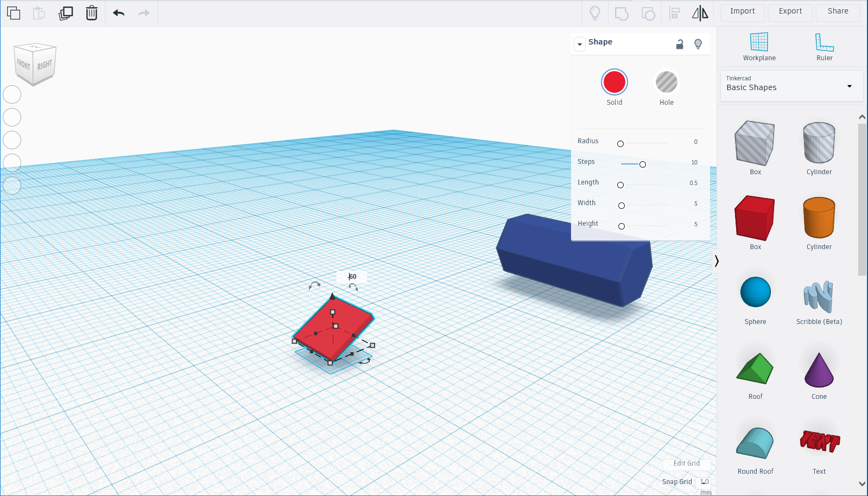Image resolution: width=868 pixels, height=496 pixels.
Task: Click the shapes list scroll-down arrow
Action: 862,484
